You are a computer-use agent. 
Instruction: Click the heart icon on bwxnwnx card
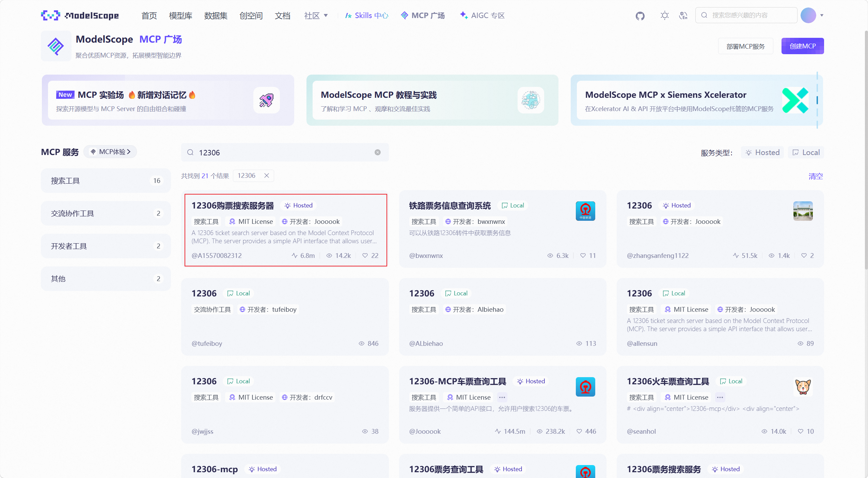[583, 256]
